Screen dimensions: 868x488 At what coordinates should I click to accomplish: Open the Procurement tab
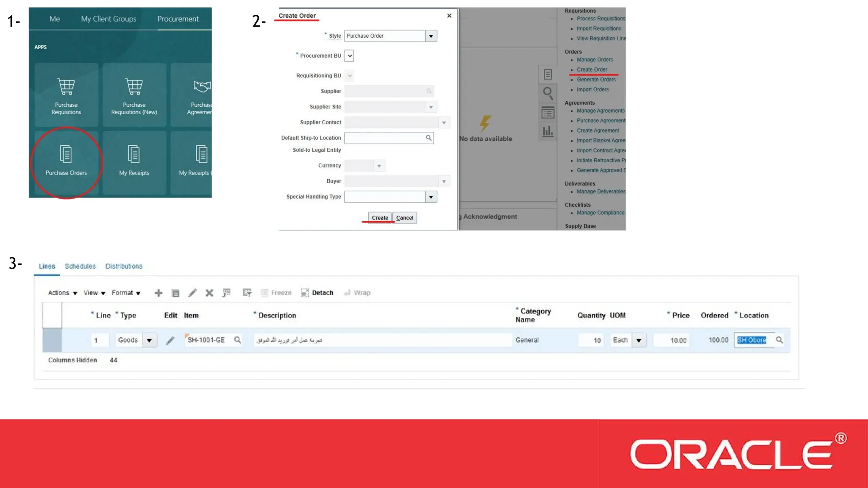tap(178, 19)
